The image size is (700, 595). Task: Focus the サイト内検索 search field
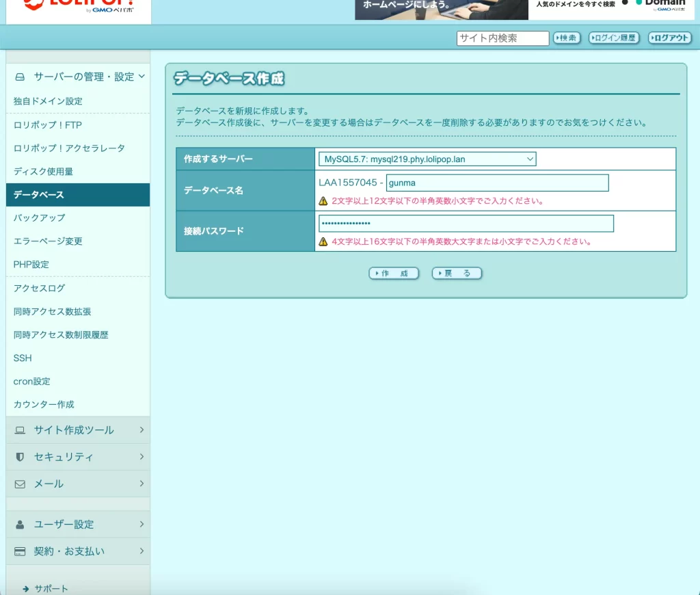click(502, 38)
